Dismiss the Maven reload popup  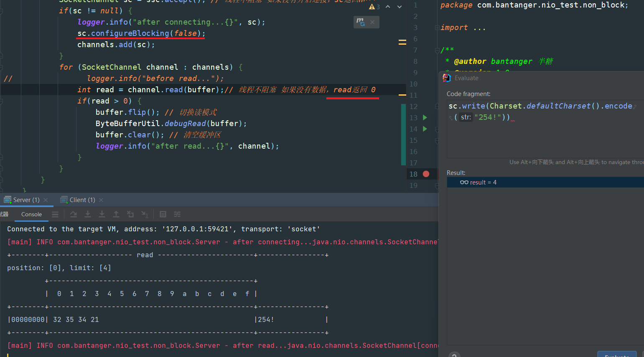pyautogui.click(x=372, y=22)
